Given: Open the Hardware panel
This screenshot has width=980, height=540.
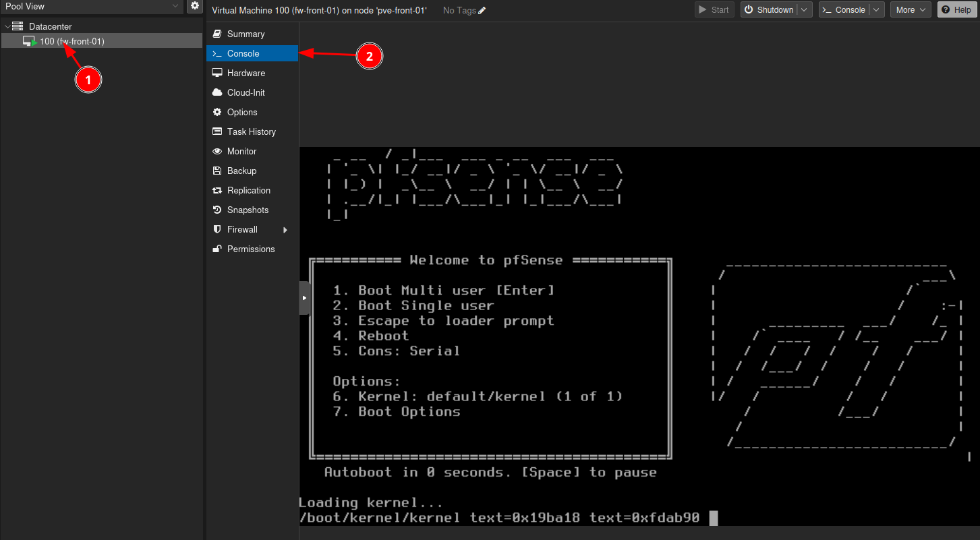Looking at the screenshot, I should click(246, 73).
